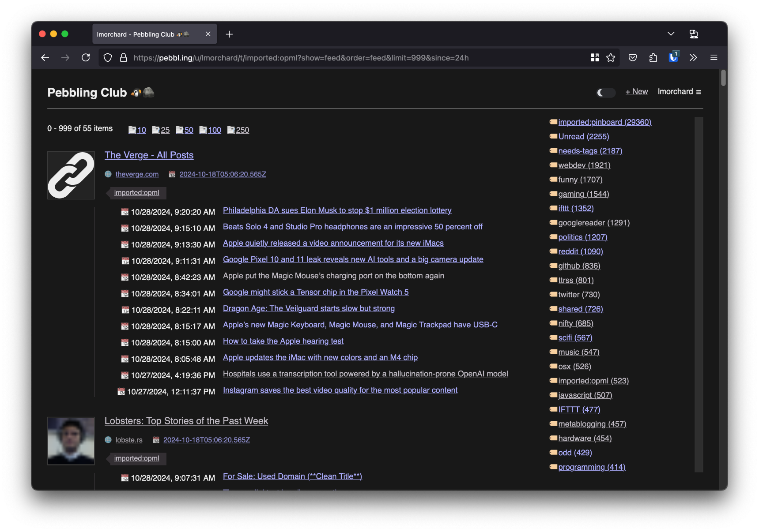The height and width of the screenshot is (532, 759).
Task: Expand the list all tabs chevron
Action: point(671,34)
